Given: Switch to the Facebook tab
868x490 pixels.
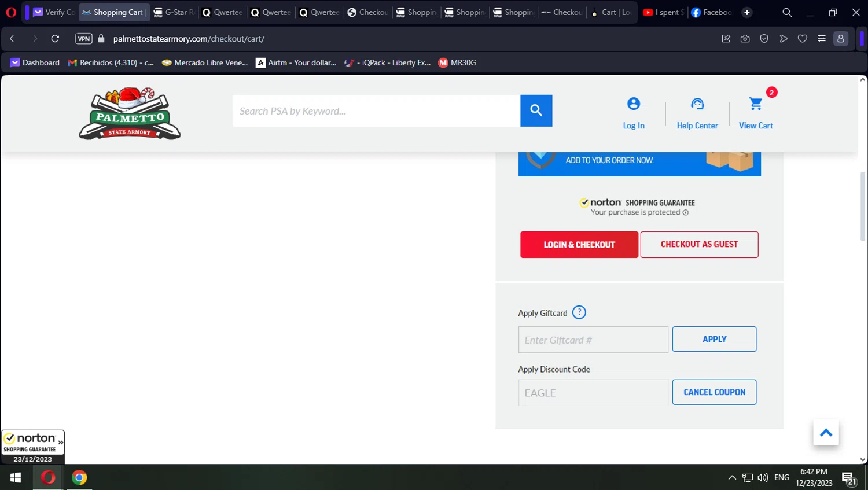Looking at the screenshot, I should pos(711,12).
